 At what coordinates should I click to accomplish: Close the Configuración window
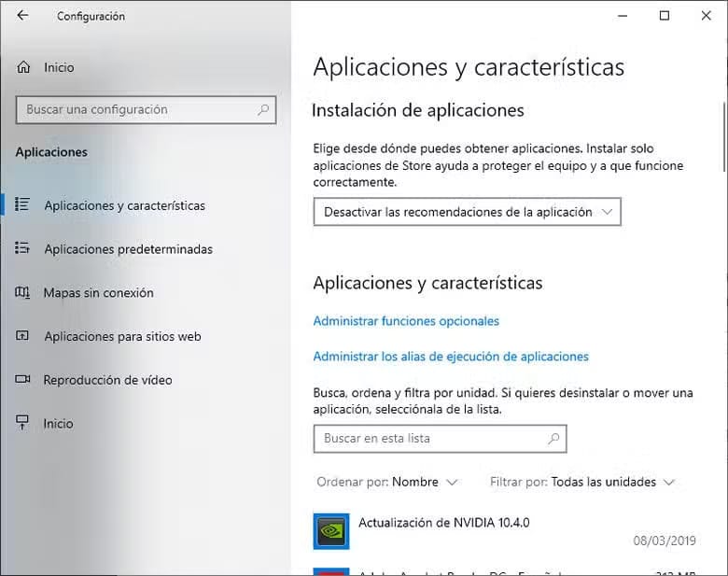coord(707,16)
